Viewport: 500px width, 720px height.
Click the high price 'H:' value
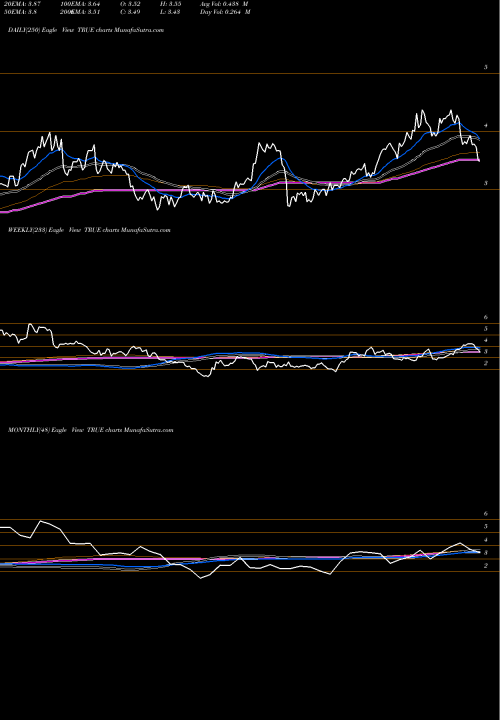point(171,4)
